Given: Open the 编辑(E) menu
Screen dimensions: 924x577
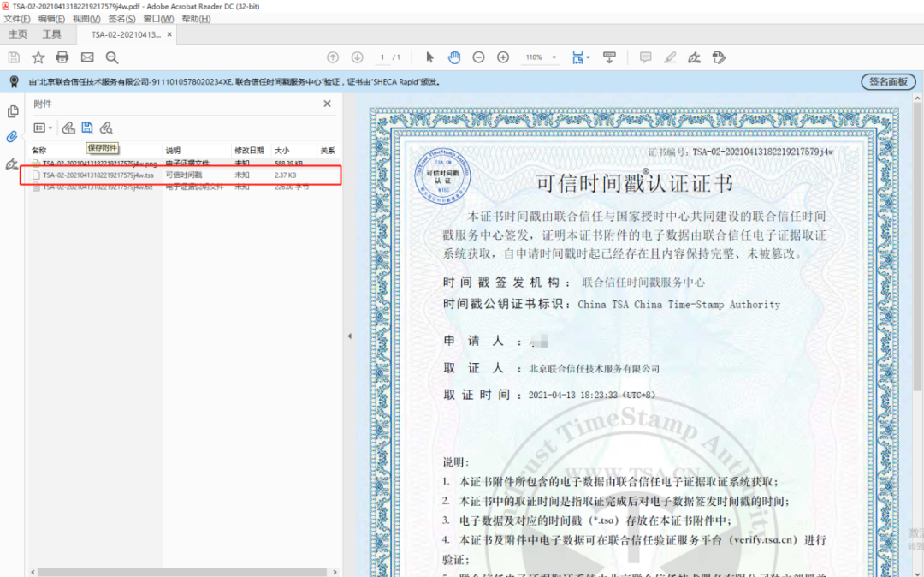Looking at the screenshot, I should (x=52, y=19).
